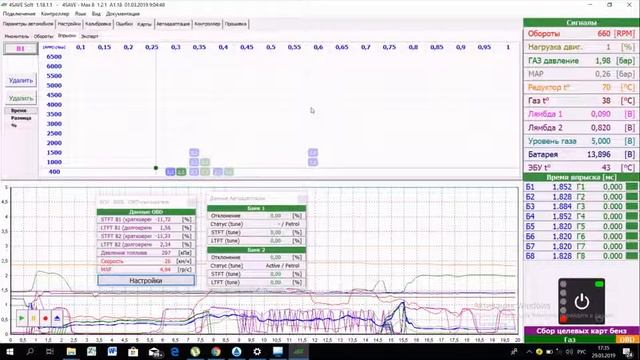Screen dimensions: 640x360
Task: Close the Данные OBD floating panel
Action: tap(191, 202)
